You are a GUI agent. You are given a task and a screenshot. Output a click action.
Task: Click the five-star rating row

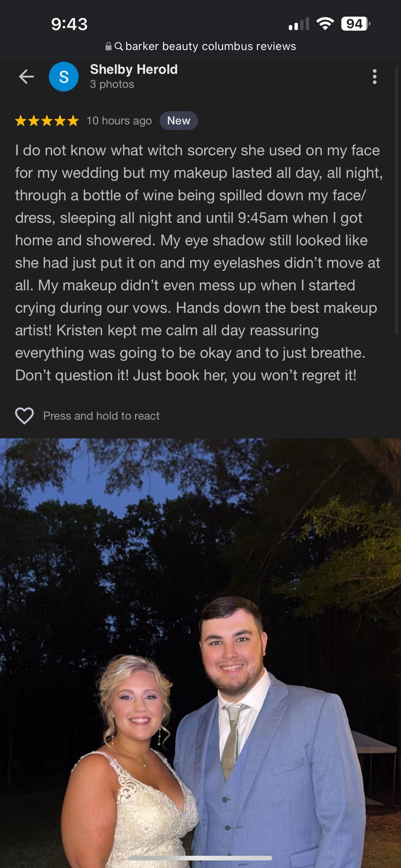tap(47, 121)
